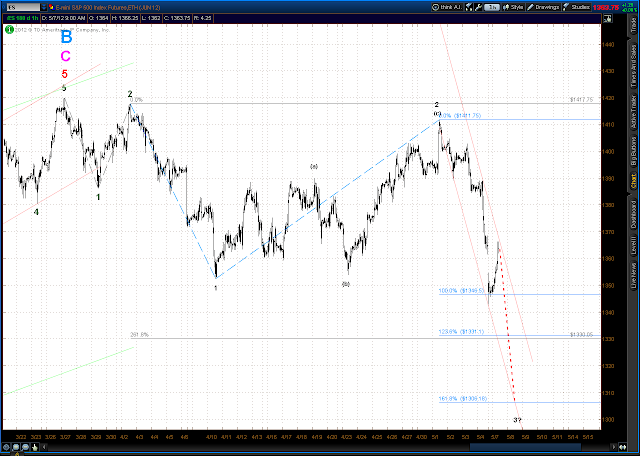
Task: Select the blue B wave label
Action: pyautogui.click(x=67, y=37)
